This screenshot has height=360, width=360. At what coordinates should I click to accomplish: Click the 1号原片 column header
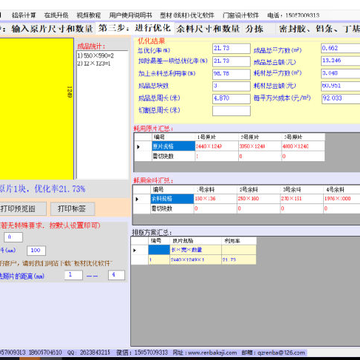(217, 137)
